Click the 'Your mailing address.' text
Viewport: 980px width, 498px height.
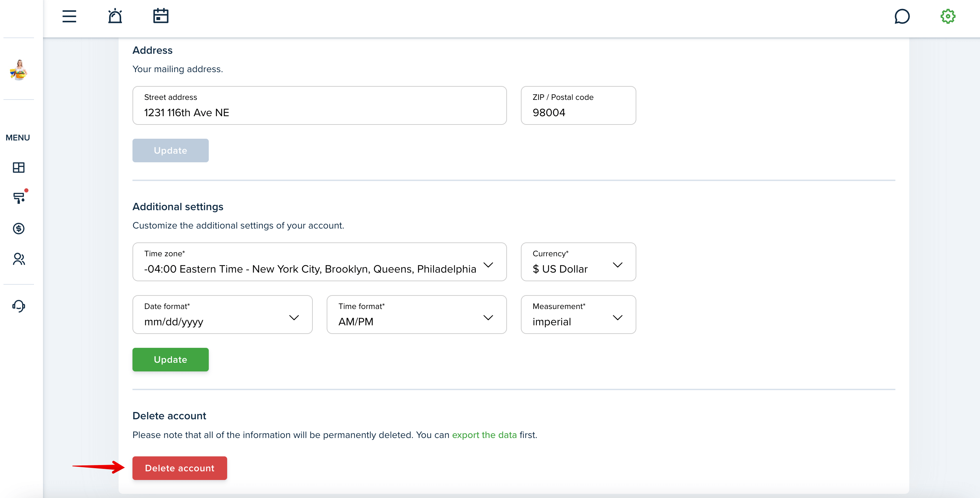178,69
